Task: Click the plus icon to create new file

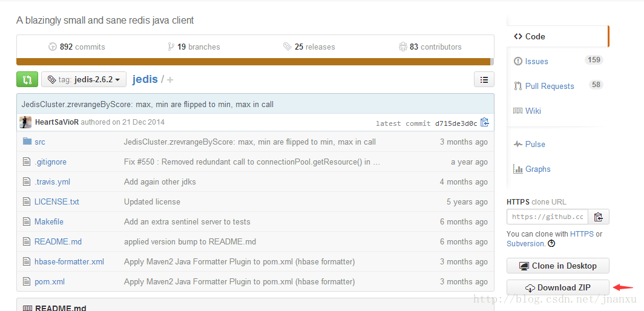Action: [170, 80]
